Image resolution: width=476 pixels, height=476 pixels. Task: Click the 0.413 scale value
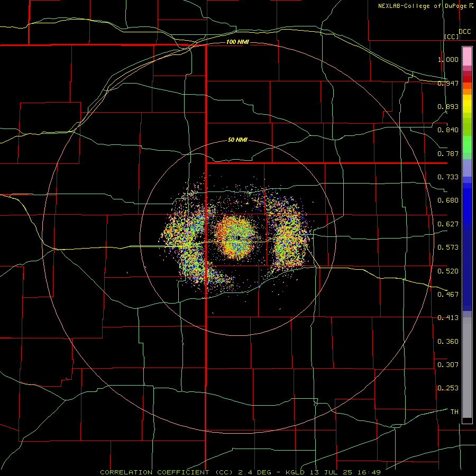tap(448, 318)
